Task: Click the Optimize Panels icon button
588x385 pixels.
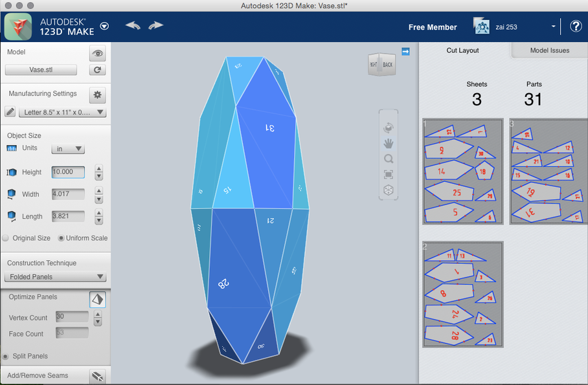Action: 98,299
